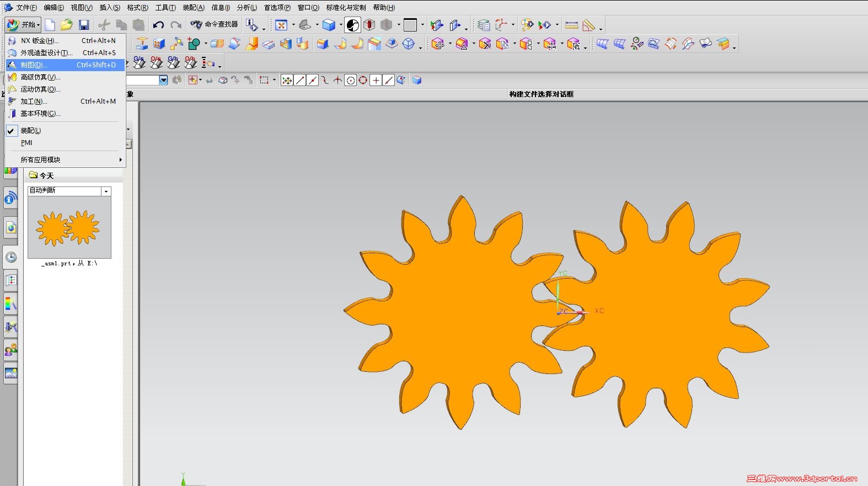Choose 加工(N) in Start menu

click(66, 102)
